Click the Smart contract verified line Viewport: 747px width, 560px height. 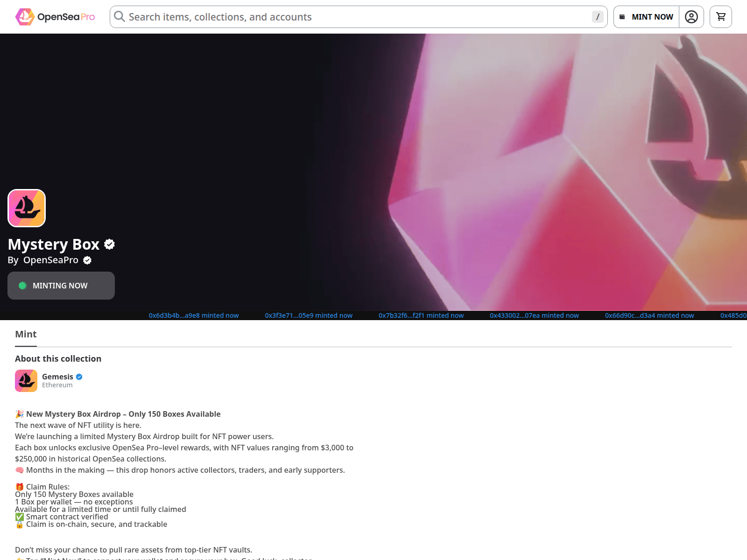(62, 517)
